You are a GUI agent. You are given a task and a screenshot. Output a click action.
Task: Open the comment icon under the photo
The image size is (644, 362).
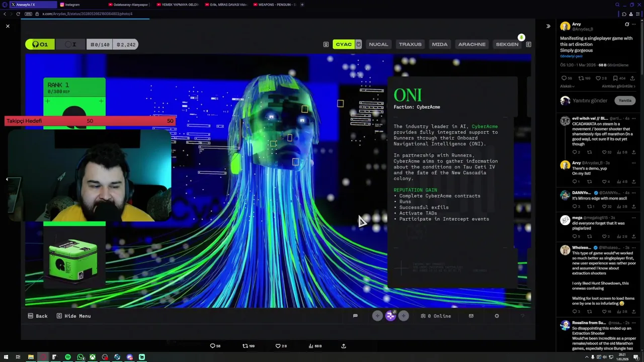pyautogui.click(x=215, y=346)
